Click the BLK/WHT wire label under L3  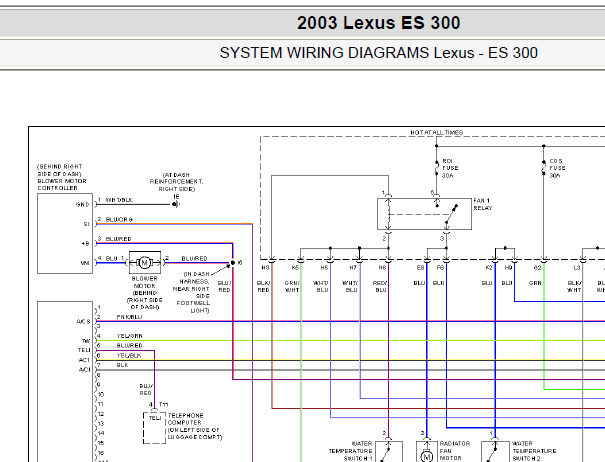575,286
